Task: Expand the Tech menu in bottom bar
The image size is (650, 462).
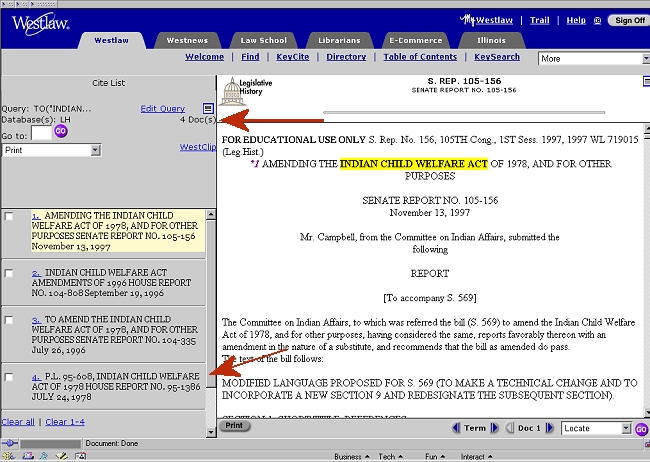Action: [x=390, y=457]
